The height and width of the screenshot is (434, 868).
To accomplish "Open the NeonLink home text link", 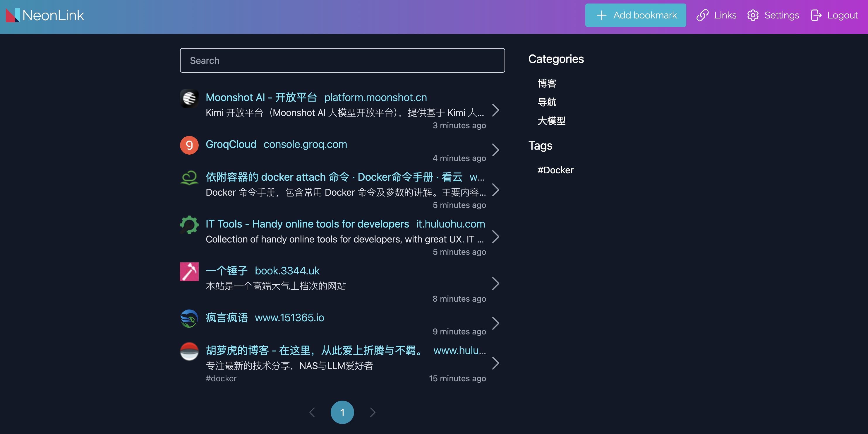I will click(x=53, y=16).
